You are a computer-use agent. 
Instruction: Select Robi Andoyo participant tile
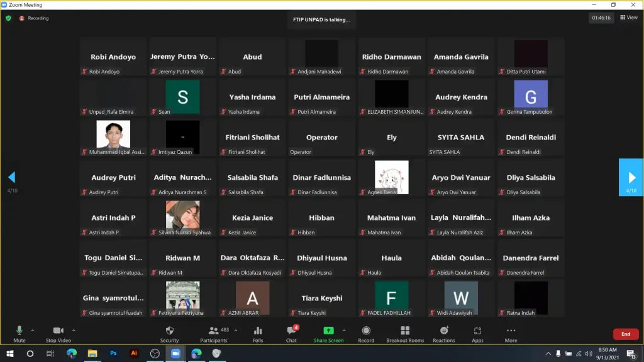click(113, 57)
